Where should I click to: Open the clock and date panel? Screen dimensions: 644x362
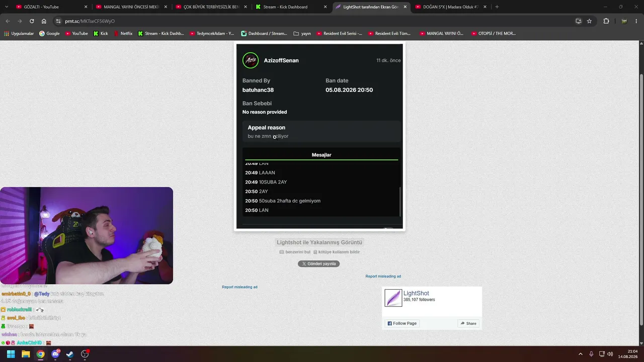[x=629, y=354]
